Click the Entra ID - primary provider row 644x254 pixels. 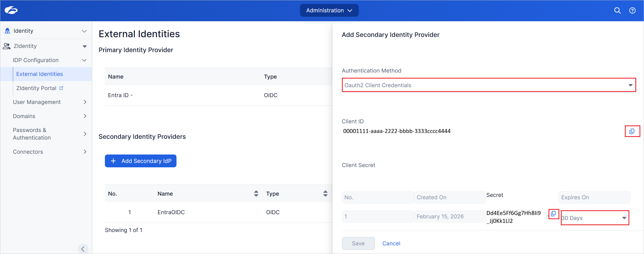point(219,95)
